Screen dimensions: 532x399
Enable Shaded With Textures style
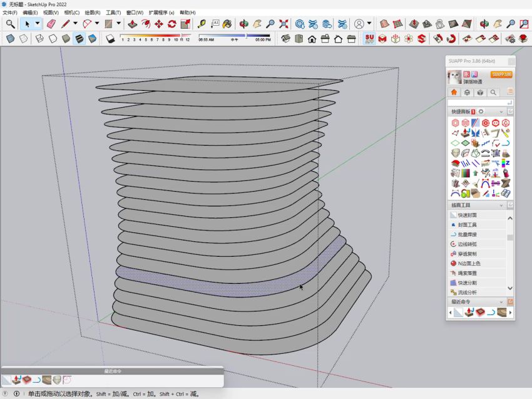pos(79,39)
